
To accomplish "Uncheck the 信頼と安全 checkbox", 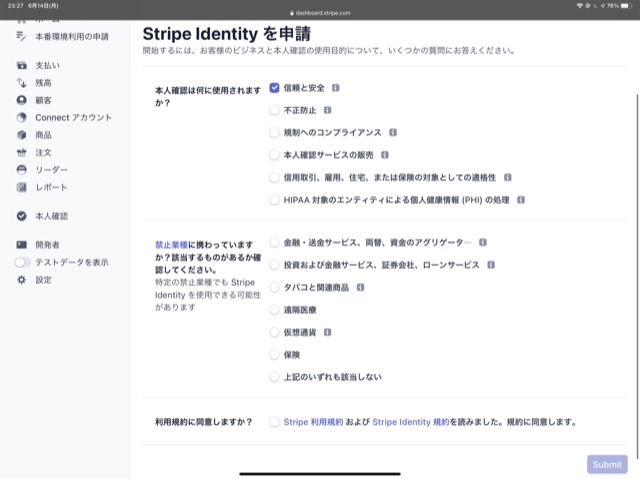I will 274,88.
